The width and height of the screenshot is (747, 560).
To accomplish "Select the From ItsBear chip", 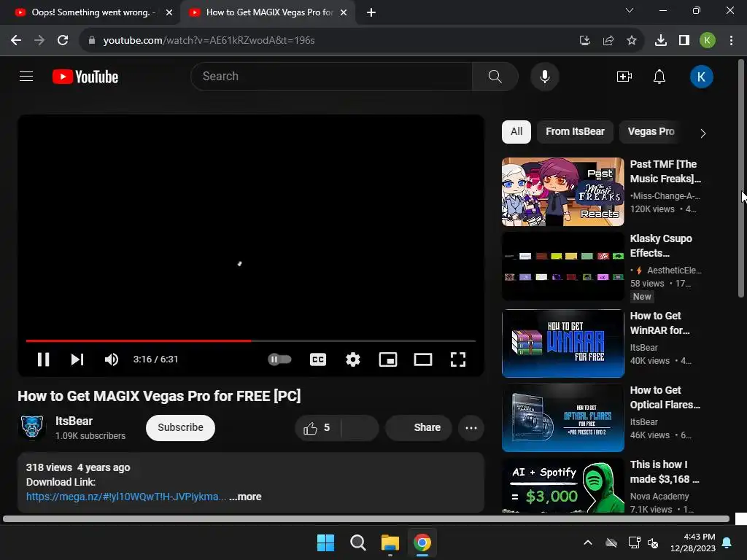I will (575, 132).
